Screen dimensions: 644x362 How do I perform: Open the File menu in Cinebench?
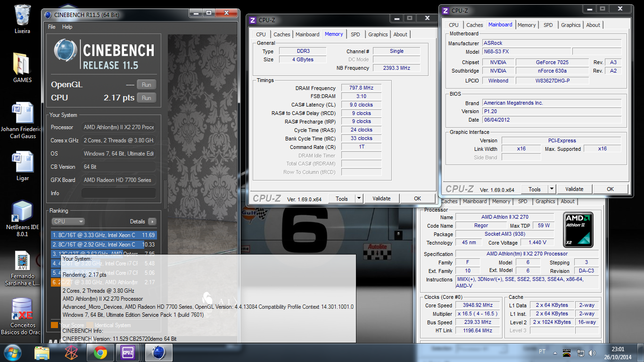pyautogui.click(x=52, y=27)
